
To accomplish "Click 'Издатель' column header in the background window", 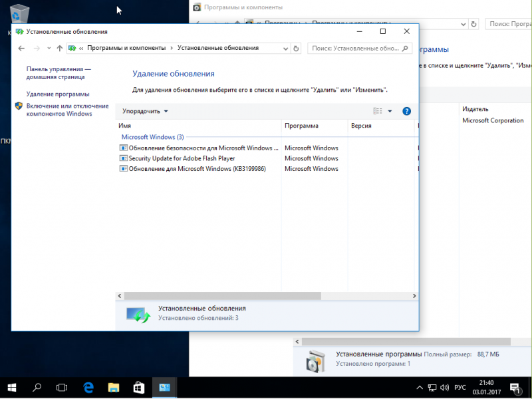I will click(x=475, y=109).
